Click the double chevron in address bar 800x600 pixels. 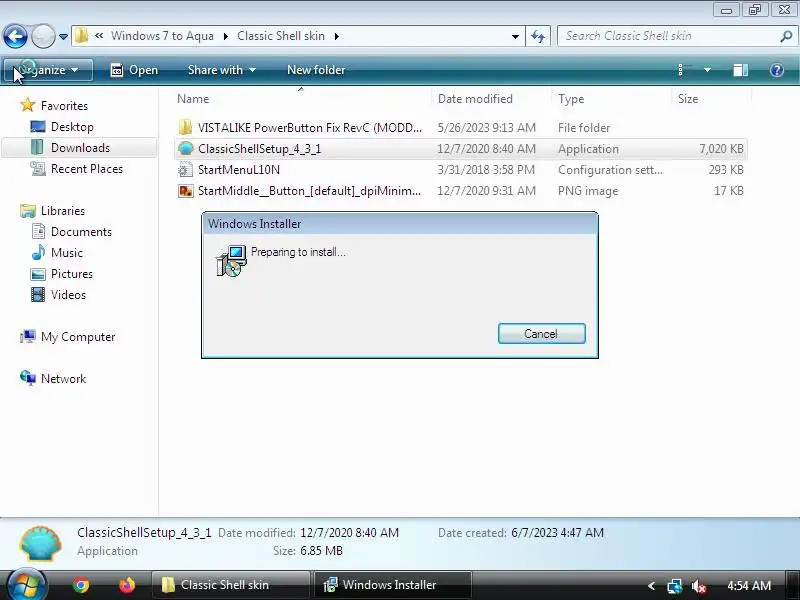pyautogui.click(x=99, y=36)
